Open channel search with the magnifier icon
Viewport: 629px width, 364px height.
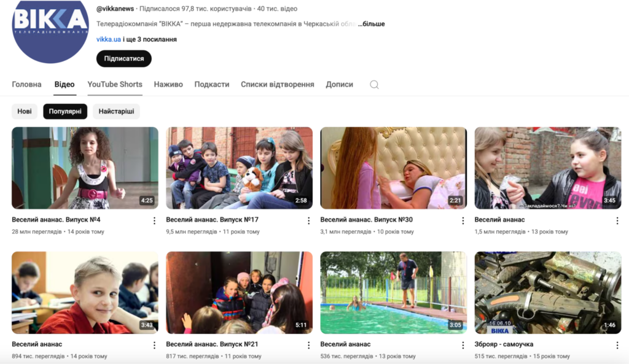(x=374, y=85)
